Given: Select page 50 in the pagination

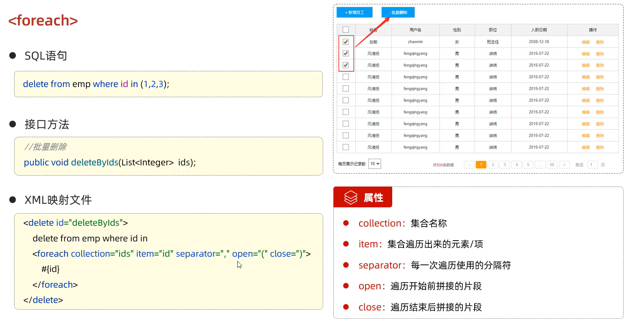Looking at the screenshot, I should coord(552,165).
